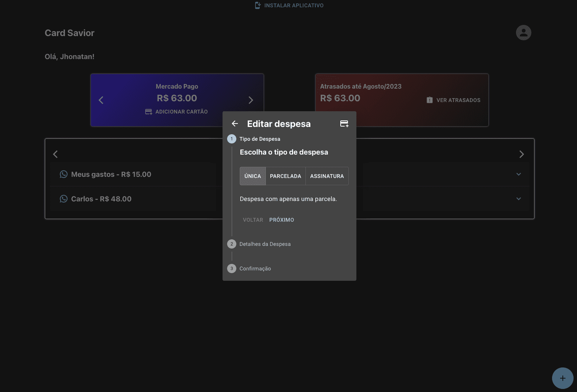Expand the Meus gastos row
Image resolution: width=577 pixels, height=392 pixels.
(x=519, y=175)
